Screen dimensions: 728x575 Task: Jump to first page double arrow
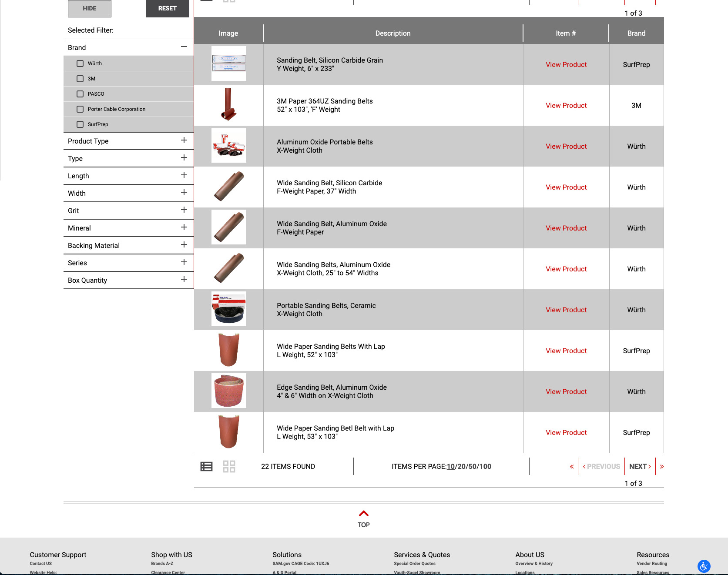[x=572, y=466]
